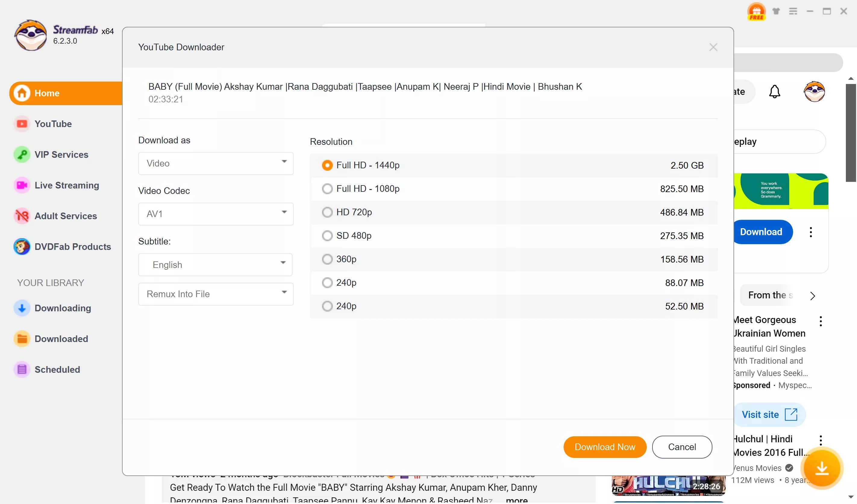Image resolution: width=857 pixels, height=504 pixels.
Task: Click the Downloaded folder icon
Action: click(x=22, y=339)
